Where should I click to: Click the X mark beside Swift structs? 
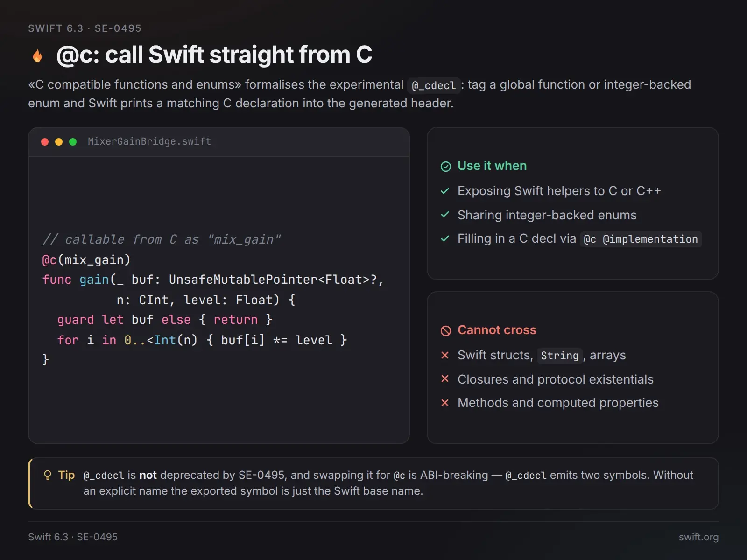(445, 355)
